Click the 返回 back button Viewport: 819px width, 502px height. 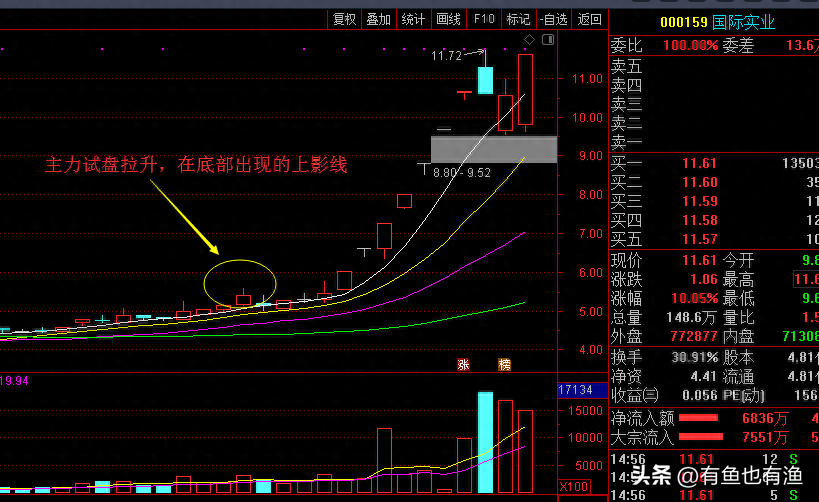[590, 20]
